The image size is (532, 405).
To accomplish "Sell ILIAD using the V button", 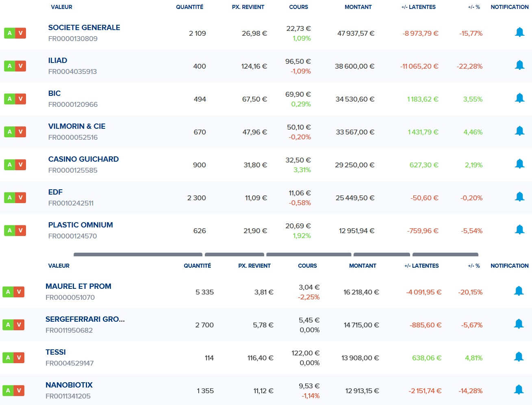I will coord(21,66).
